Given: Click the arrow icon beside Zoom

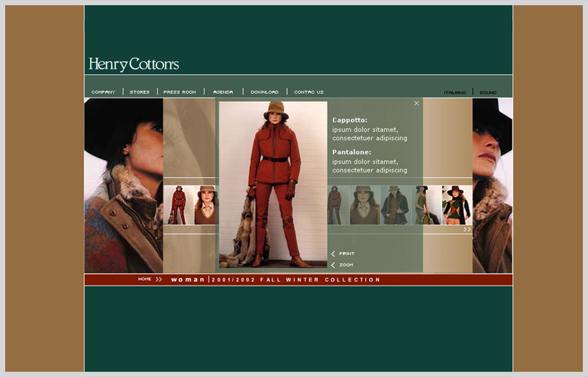Looking at the screenshot, I should 333,265.
